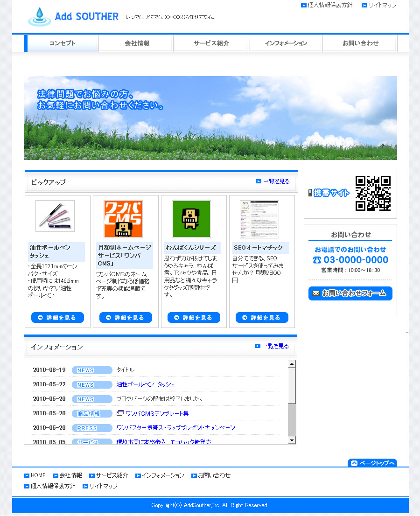Screen dimensions: 420x516
Task: Select the コンセプト navigation tab
Action: 62,43
